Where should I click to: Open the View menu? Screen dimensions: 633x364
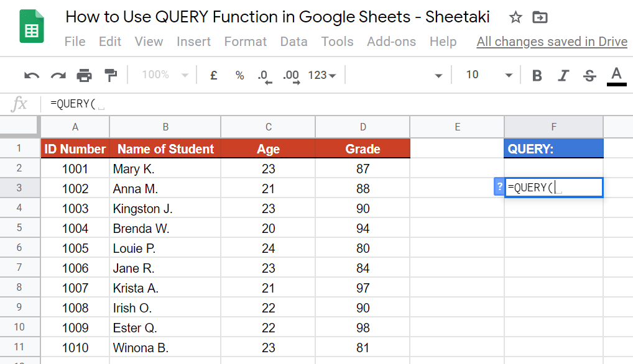point(149,42)
